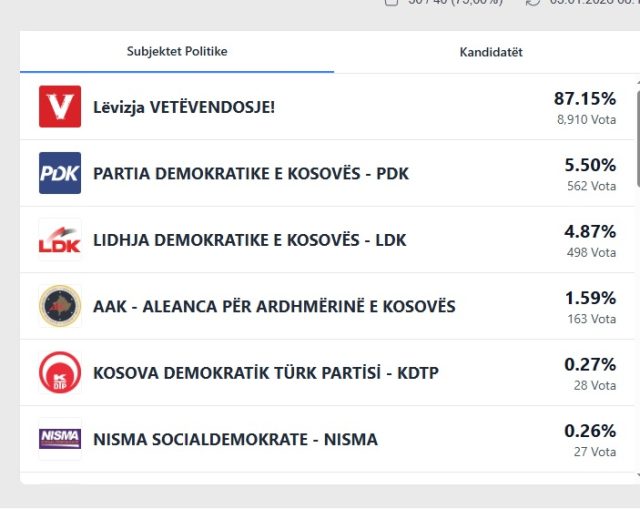The width and height of the screenshot is (640, 519).
Task: Select PARTIA DEMOKRATIKE E KOSOVËS - PDK
Action: click(x=251, y=174)
